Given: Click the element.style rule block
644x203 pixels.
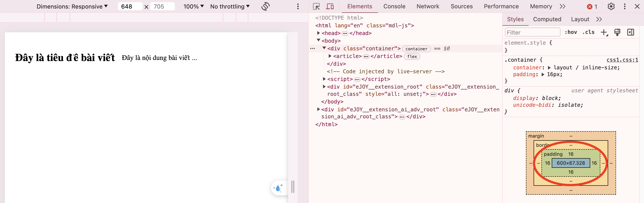Looking at the screenshot, I should click(571, 47).
